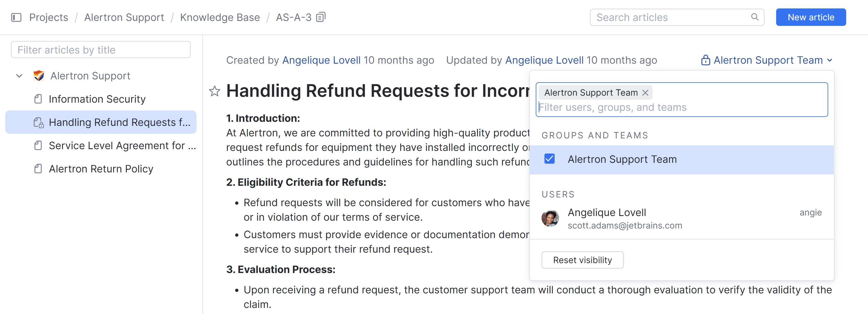The height and width of the screenshot is (314, 868).
Task: Click the search magnifier icon
Action: (x=754, y=17)
